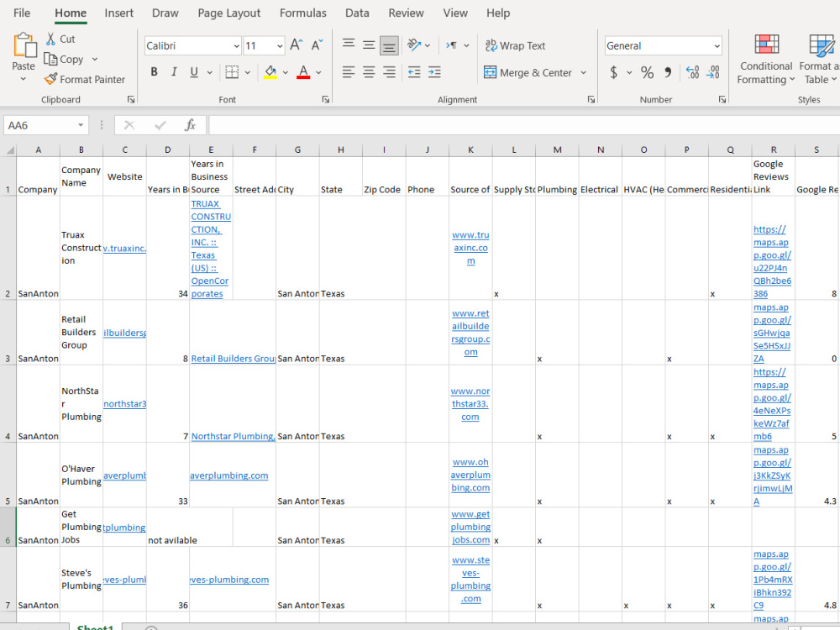Open the Paste options arrow
Image resolution: width=840 pixels, height=630 pixels.
click(x=23, y=79)
